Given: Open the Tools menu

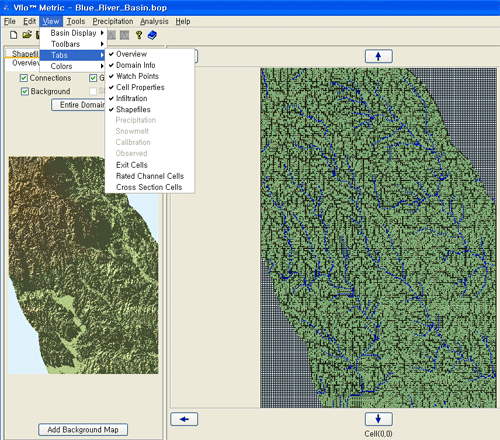Looking at the screenshot, I should 76,21.
